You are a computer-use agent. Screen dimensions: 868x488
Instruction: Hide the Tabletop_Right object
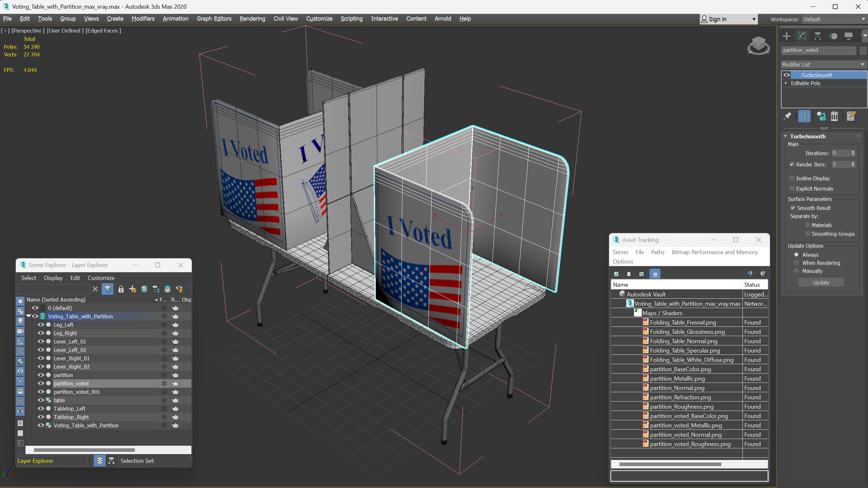click(41, 417)
